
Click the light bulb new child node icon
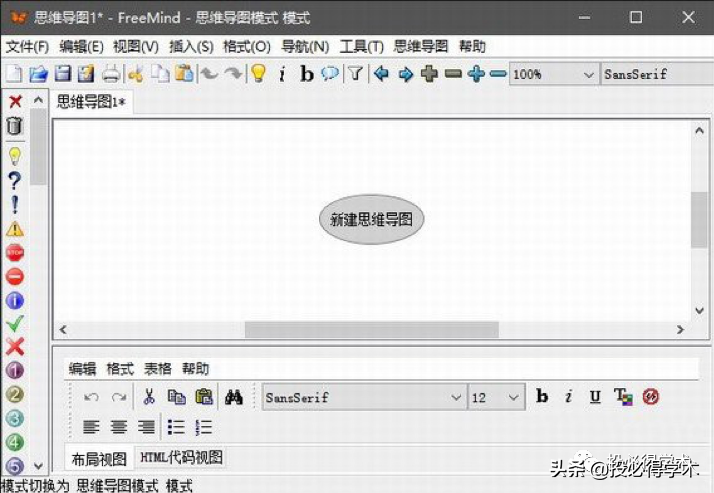pyautogui.click(x=258, y=73)
